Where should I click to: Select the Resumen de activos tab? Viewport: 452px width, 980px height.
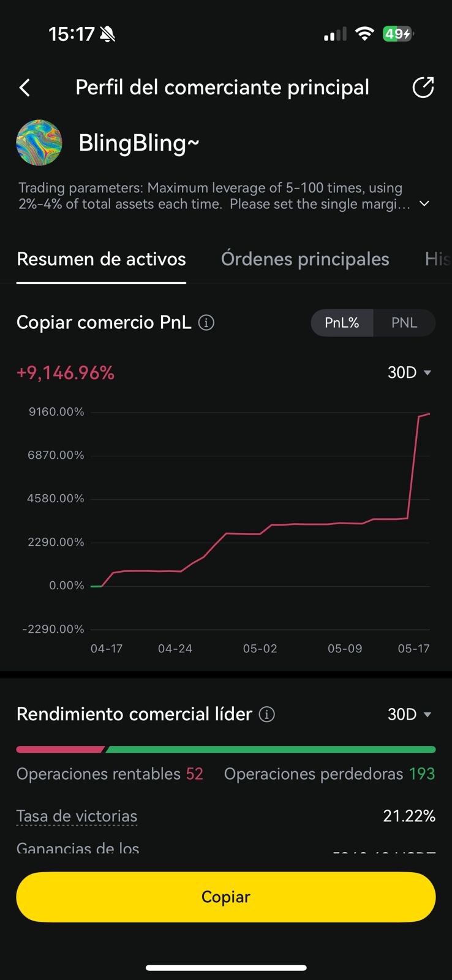[101, 259]
